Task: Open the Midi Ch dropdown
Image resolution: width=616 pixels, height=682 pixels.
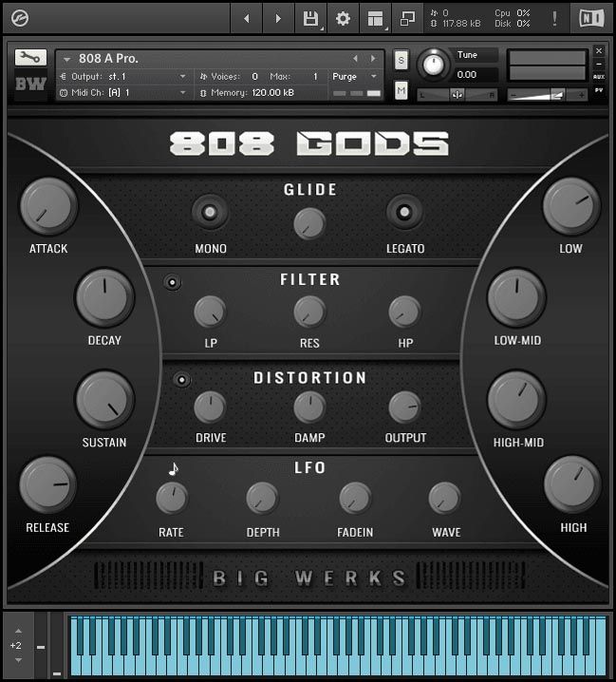Action: (123, 92)
